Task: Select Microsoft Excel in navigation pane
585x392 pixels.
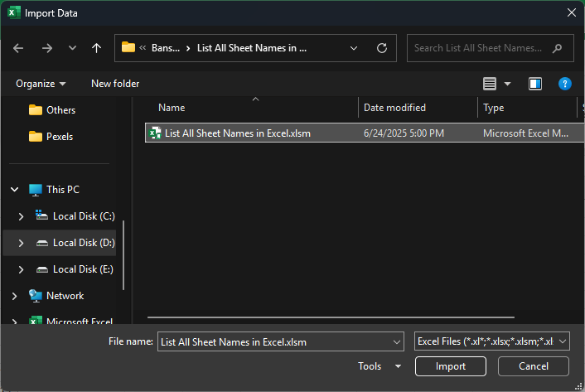Action: coord(70,321)
